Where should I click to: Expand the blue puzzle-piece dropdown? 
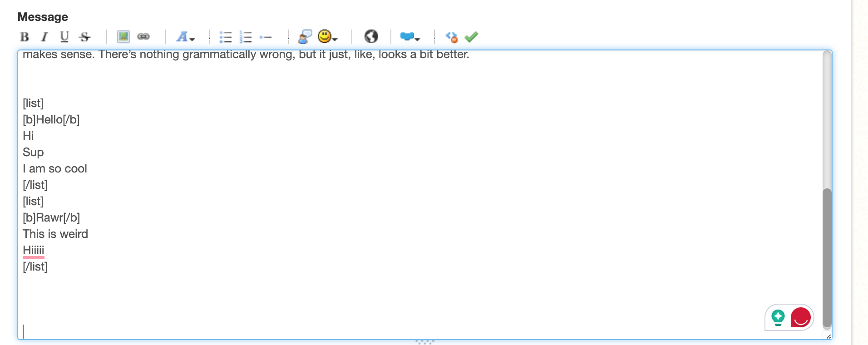410,37
